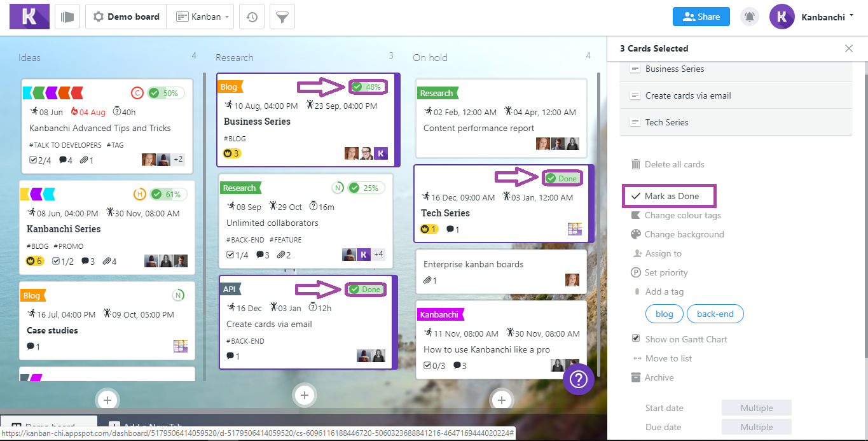Open the Start date Multiple field

pyautogui.click(x=757, y=408)
